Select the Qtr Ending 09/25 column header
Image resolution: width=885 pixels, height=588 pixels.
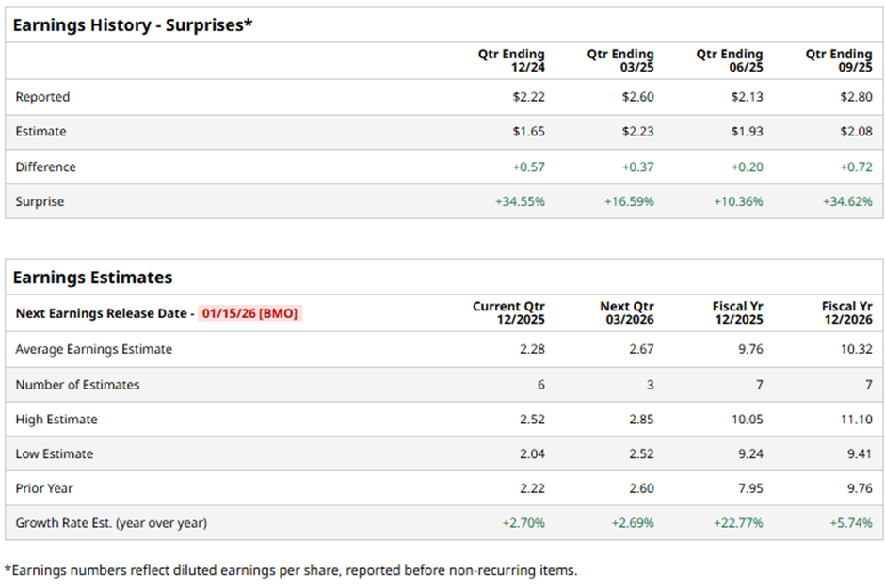839,61
